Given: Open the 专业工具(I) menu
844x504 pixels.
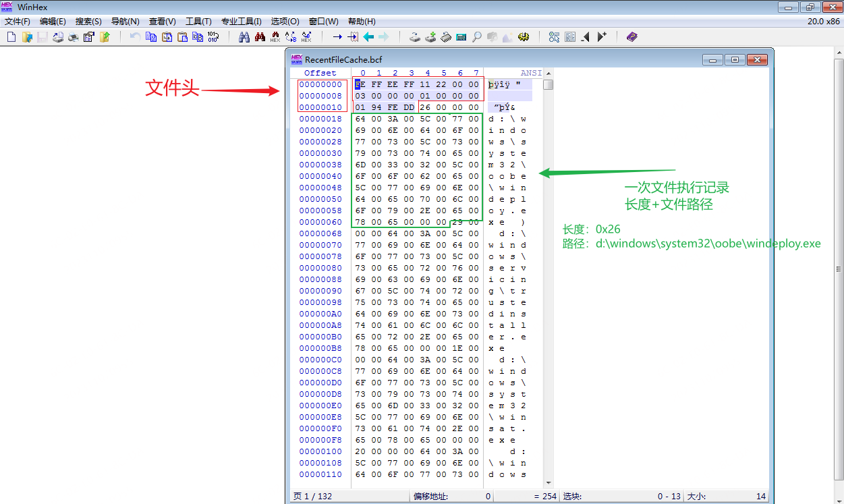Looking at the screenshot, I should point(241,22).
